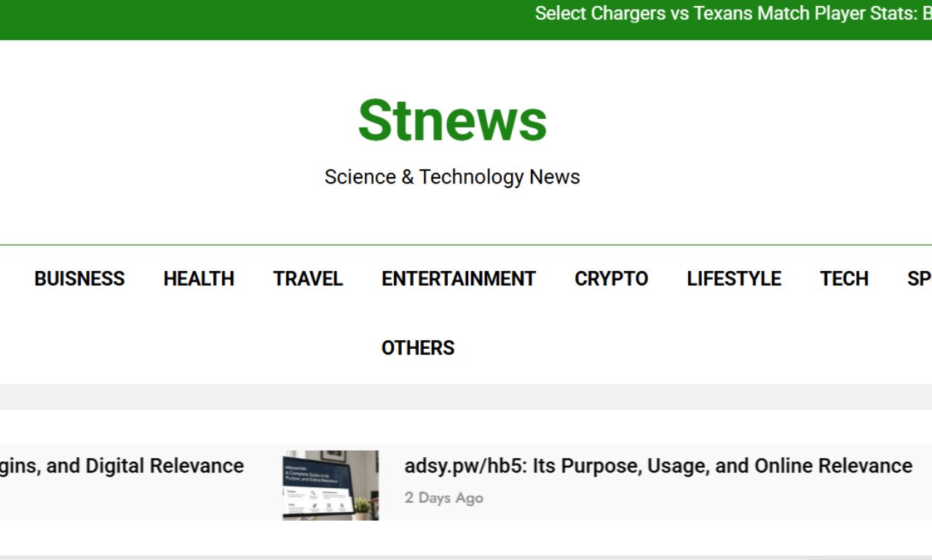Open the LIFESTYLE section
Image resolution: width=932 pixels, height=560 pixels.
[734, 279]
